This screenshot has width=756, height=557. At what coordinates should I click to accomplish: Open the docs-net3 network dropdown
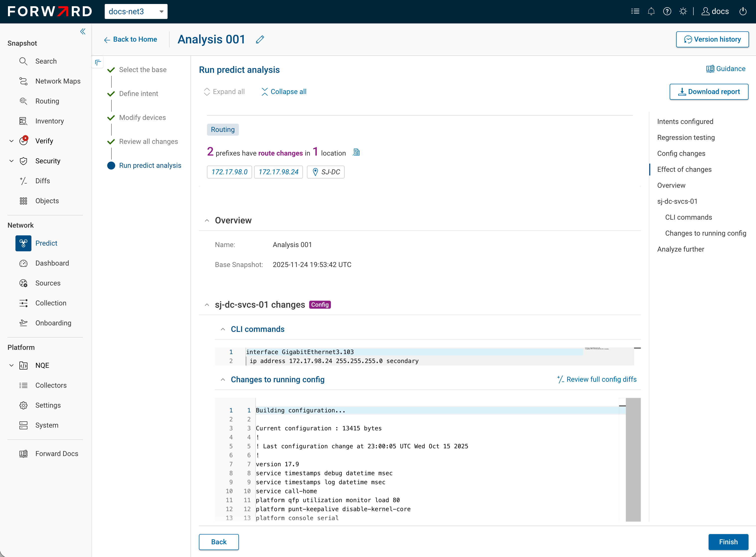point(136,11)
